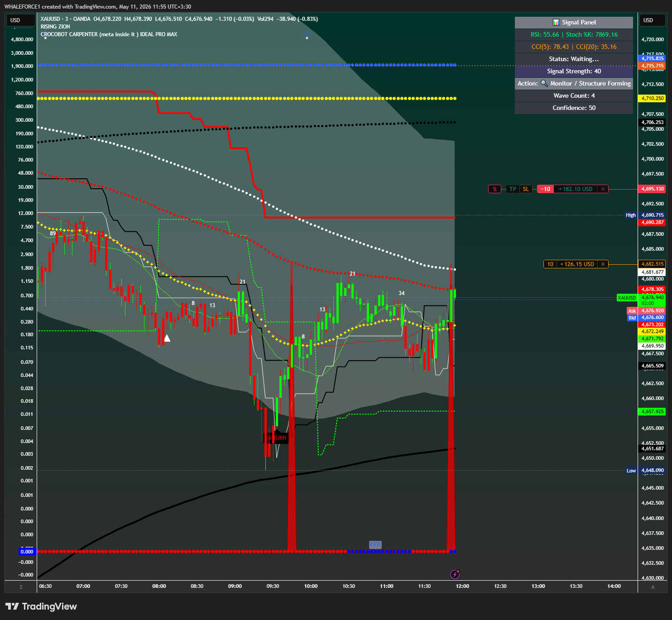Click the purple lightning event icon
The image size is (672, 620).
click(x=455, y=574)
